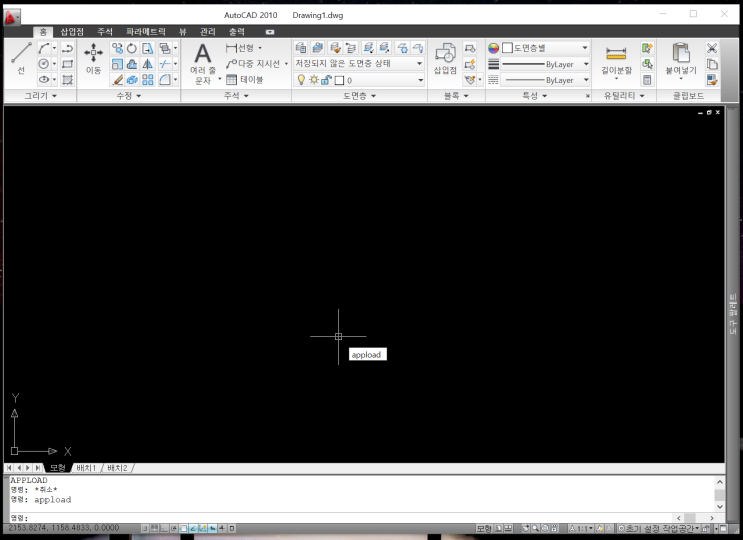Select the Rotate tool icon
This screenshot has width=743, height=540.
click(132, 48)
